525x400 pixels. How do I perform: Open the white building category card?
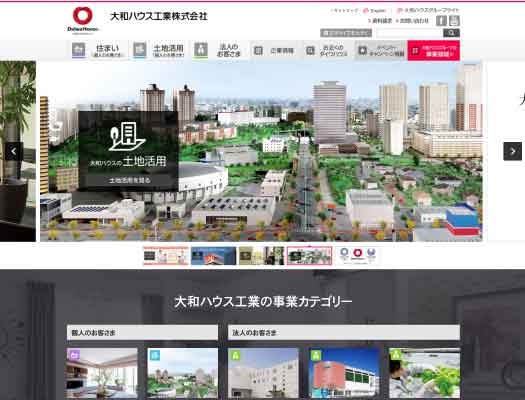coord(263,373)
